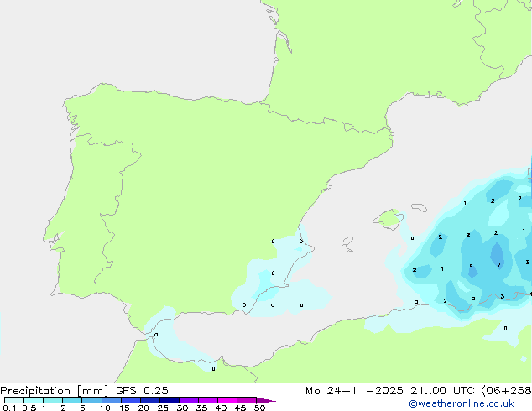532x411 pixels.
Task: Select the 35–40 mm legend swatch
Action: (208, 400)
